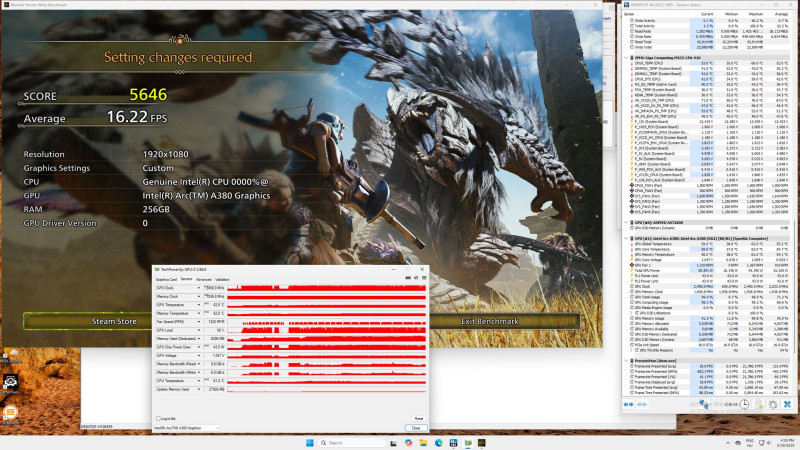Click Monster Hunter benchmark taskbar icon
Screen dimensions: 800x450
(482, 443)
